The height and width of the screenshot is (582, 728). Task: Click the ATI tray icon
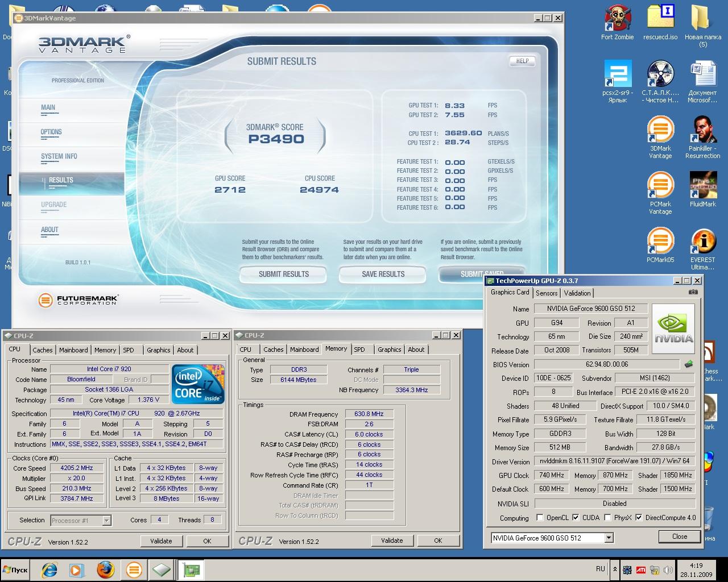640,569
